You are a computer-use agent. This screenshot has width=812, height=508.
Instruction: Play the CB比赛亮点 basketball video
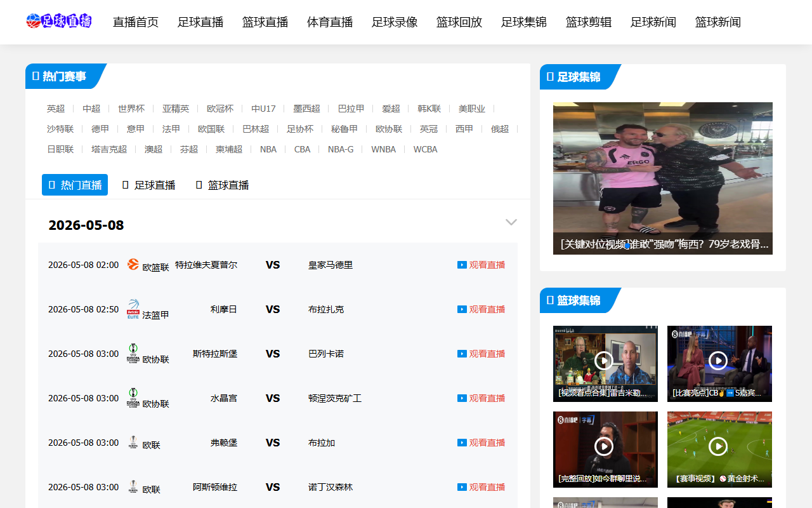click(x=718, y=361)
